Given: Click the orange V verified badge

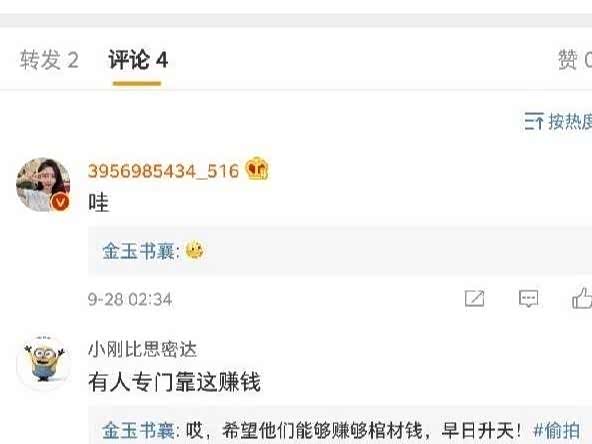Looking at the screenshot, I should [60, 202].
